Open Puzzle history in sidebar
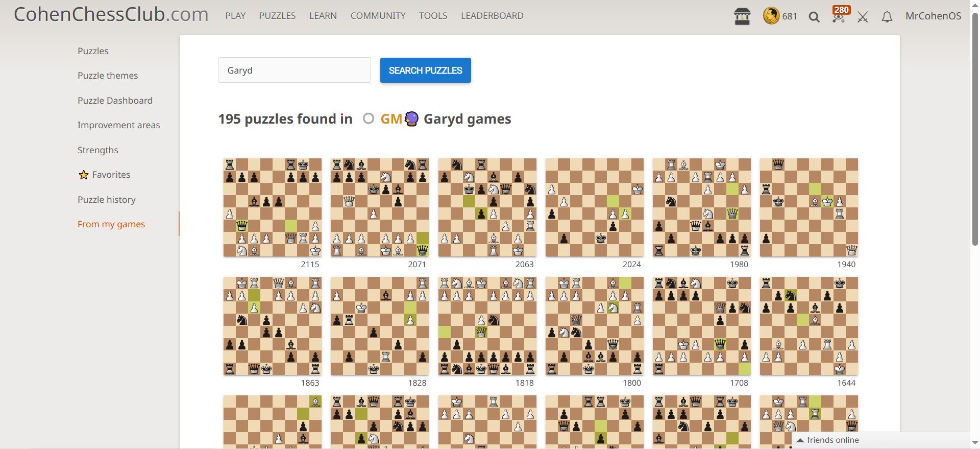Viewport: 980px width, 449px height. click(107, 200)
